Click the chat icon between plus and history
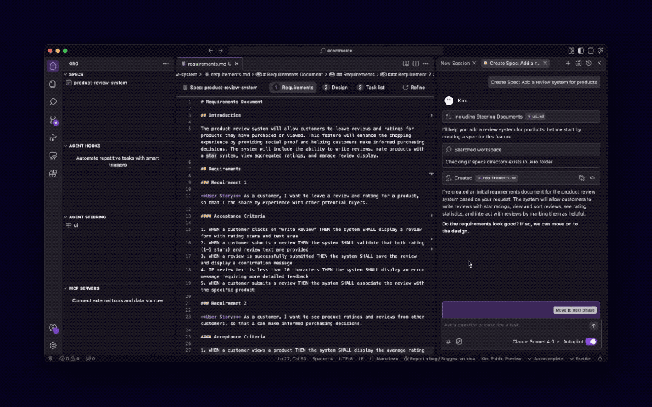This screenshot has width=652, height=407. click(x=578, y=63)
